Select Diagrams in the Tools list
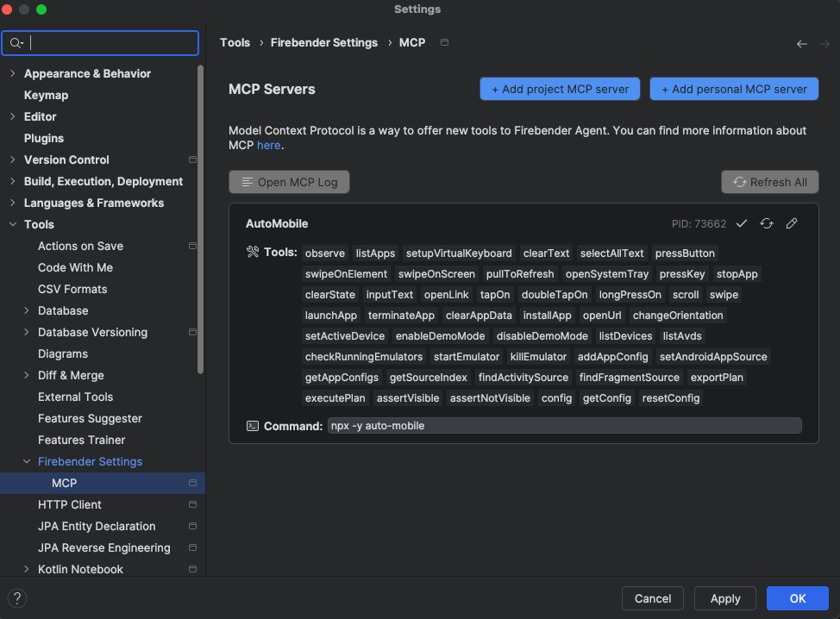Viewport: 840px width, 619px height. pyautogui.click(x=63, y=354)
